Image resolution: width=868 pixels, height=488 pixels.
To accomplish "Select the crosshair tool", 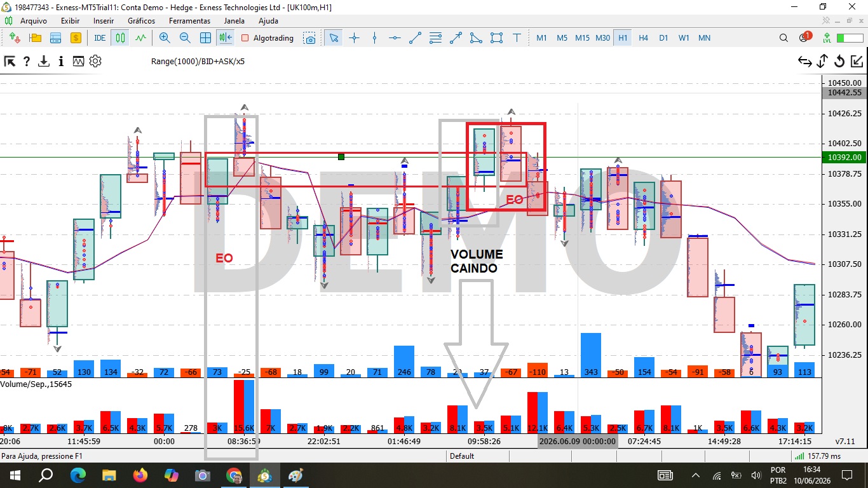I will (x=354, y=37).
